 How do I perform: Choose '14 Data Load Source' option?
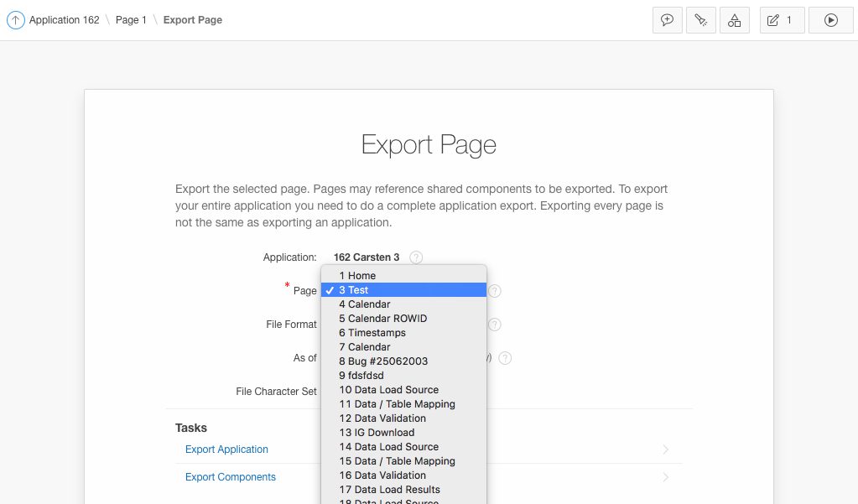click(403, 446)
